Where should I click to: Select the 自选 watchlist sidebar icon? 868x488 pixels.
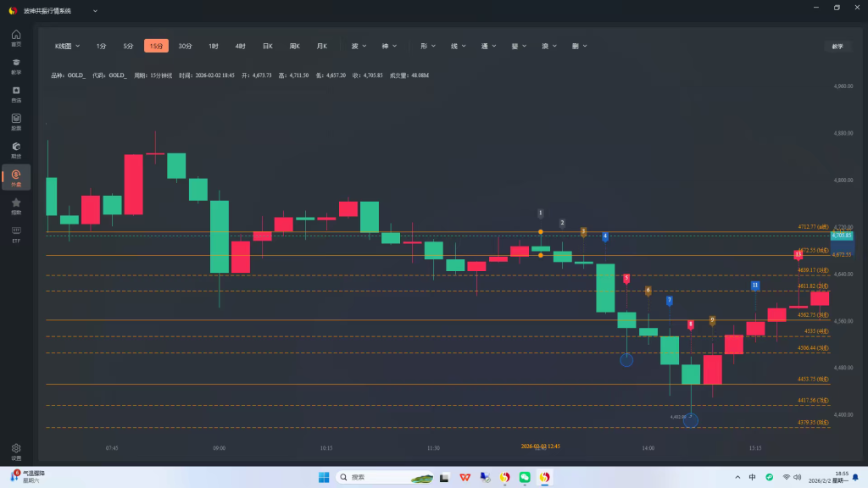(16, 92)
